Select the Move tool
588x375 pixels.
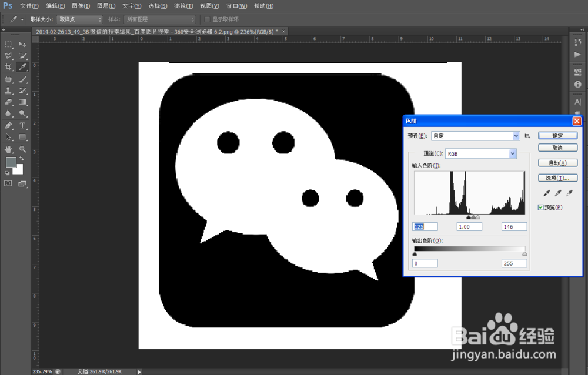click(x=22, y=44)
